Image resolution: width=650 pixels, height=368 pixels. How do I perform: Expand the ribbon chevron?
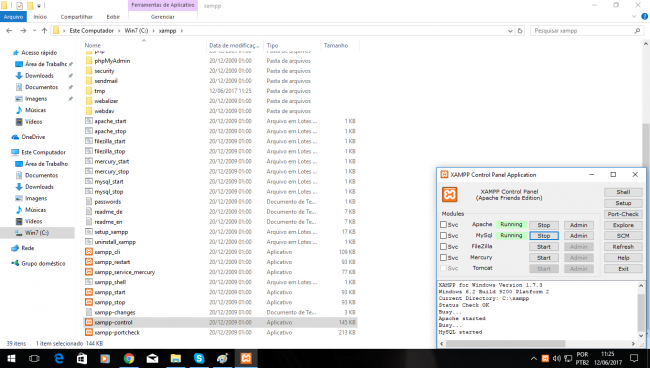634,17
